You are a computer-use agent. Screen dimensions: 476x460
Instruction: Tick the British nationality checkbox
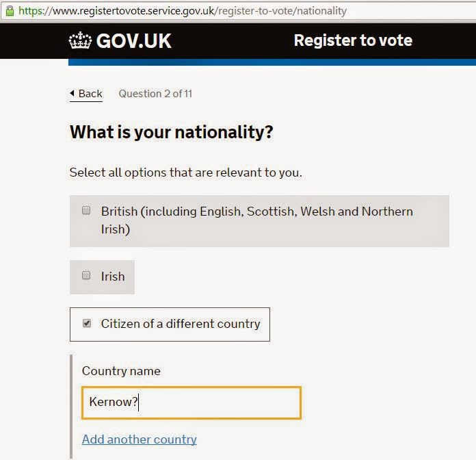pyautogui.click(x=86, y=211)
